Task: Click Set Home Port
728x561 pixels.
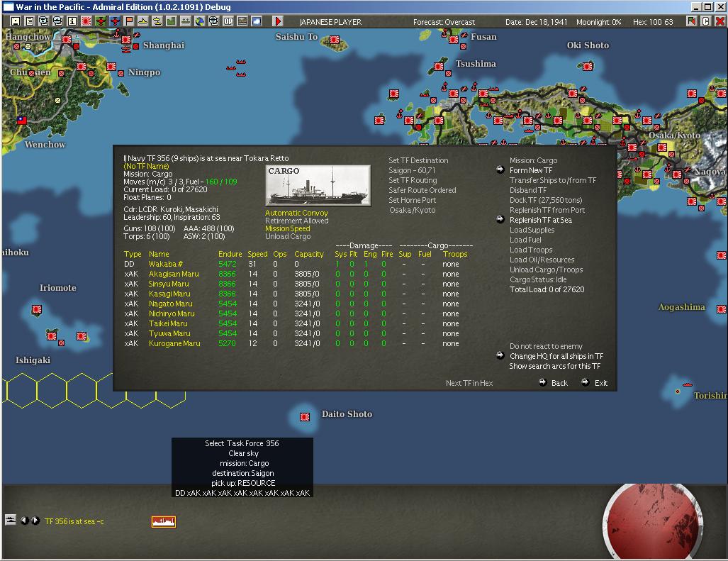Action: click(x=413, y=200)
